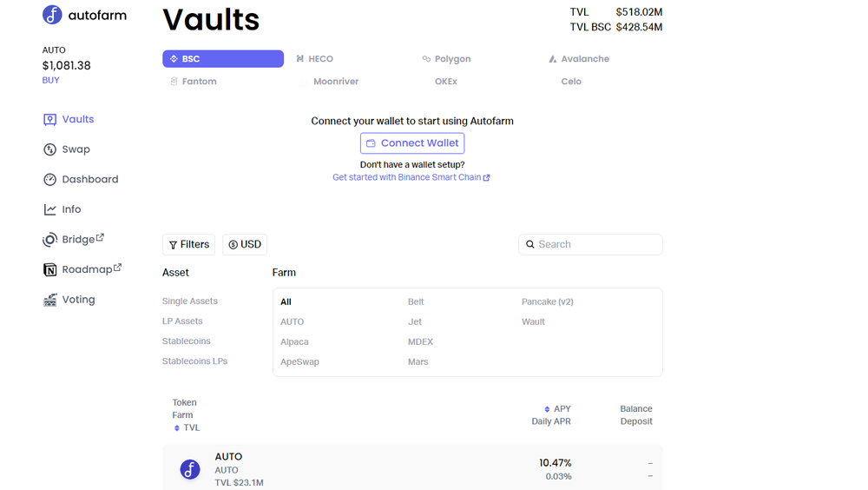
Task: Click the AUTO vault token icon
Action: 190,470
